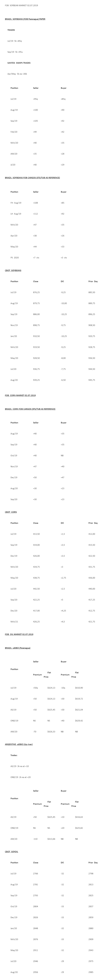Click the CBOT CORN underlined heading
This screenshot has height=980, width=112.
(x=11, y=512)
